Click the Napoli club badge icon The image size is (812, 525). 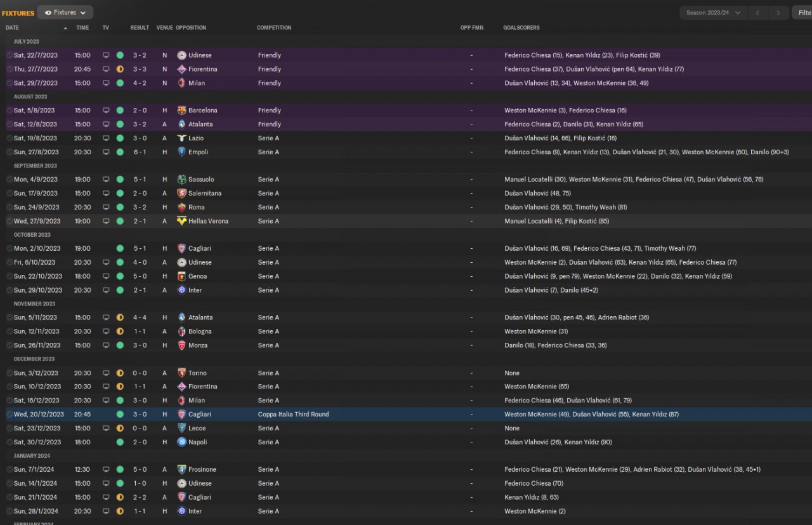(x=181, y=442)
